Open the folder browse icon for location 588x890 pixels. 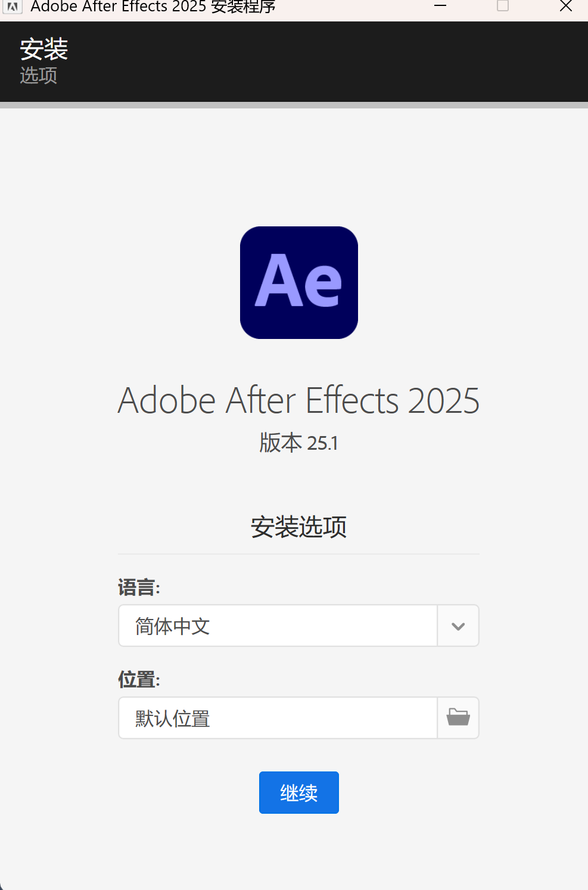pyautogui.click(x=458, y=718)
